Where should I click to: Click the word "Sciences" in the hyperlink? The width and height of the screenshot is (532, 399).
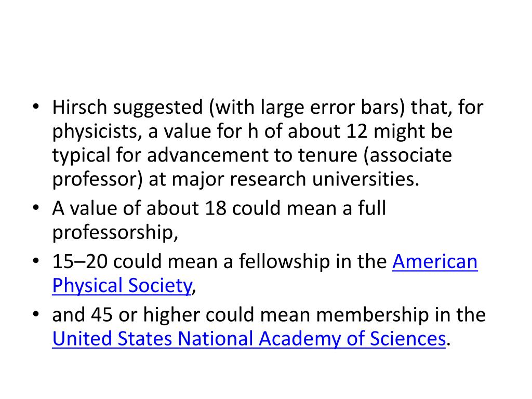click(407, 339)
